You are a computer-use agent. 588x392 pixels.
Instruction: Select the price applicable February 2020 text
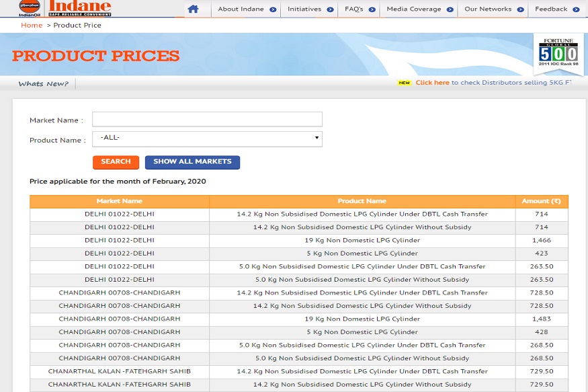pos(118,181)
